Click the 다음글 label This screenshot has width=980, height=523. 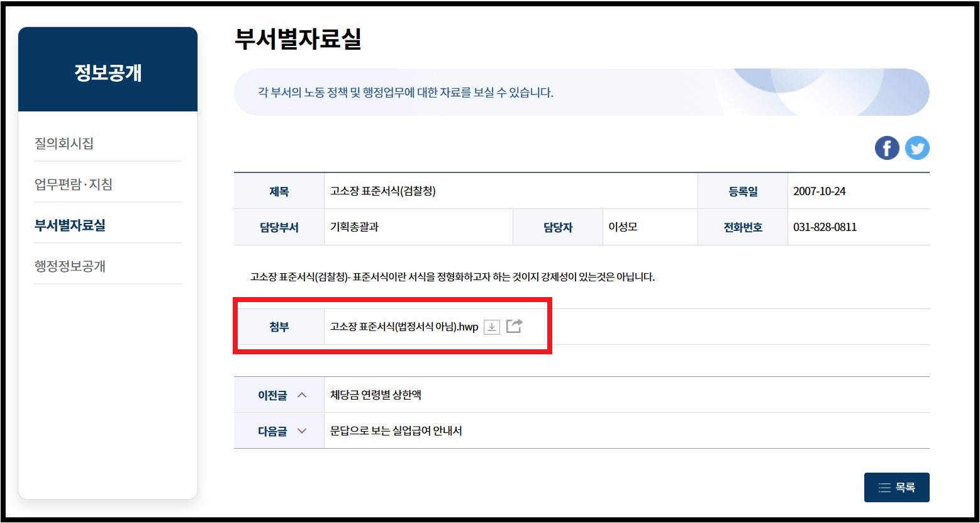[272, 431]
